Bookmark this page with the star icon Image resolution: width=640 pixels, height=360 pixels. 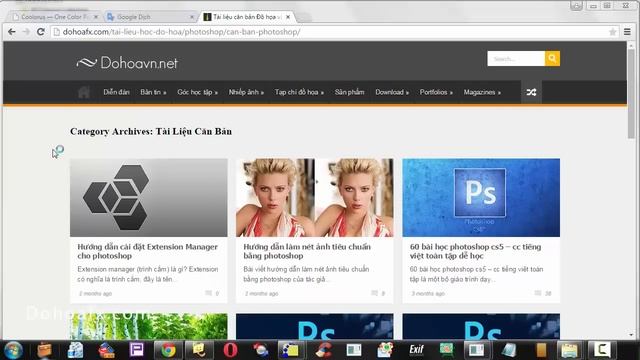612,32
